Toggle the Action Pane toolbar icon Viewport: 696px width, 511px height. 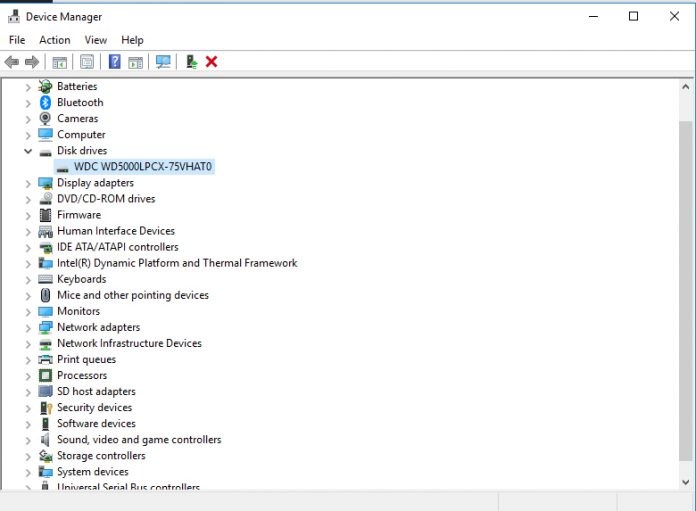[135, 62]
